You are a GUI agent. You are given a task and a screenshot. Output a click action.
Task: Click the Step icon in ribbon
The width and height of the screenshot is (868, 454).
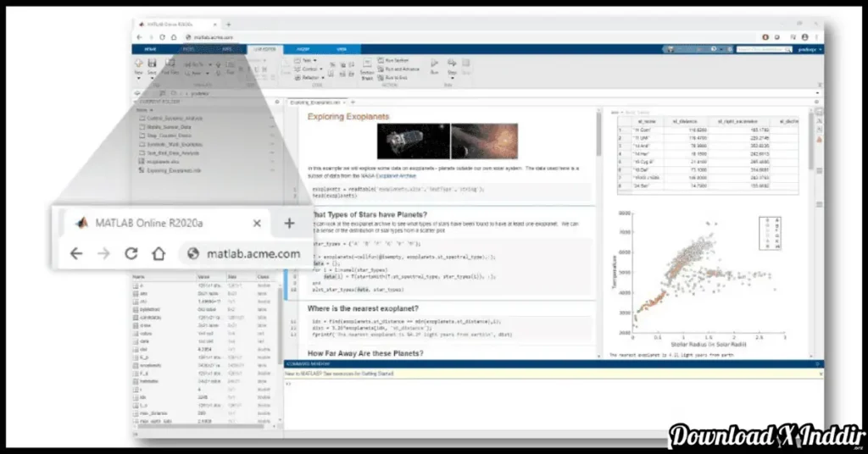(x=453, y=63)
